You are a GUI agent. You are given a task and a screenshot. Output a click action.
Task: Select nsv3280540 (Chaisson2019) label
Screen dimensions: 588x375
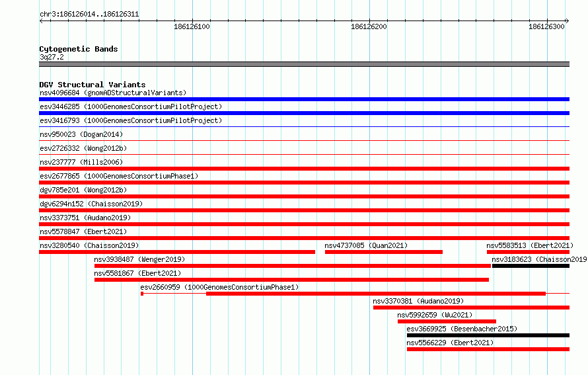(89, 245)
